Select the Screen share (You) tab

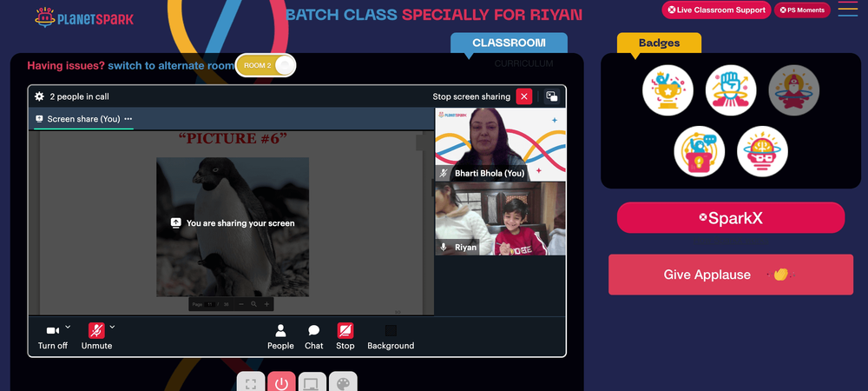(83, 118)
